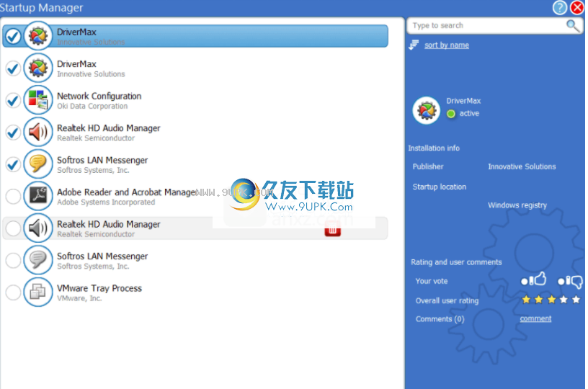Viewport: 588px width, 389px height.
Task: Disable the checked Realtek HD Audio Manager
Action: click(x=13, y=133)
